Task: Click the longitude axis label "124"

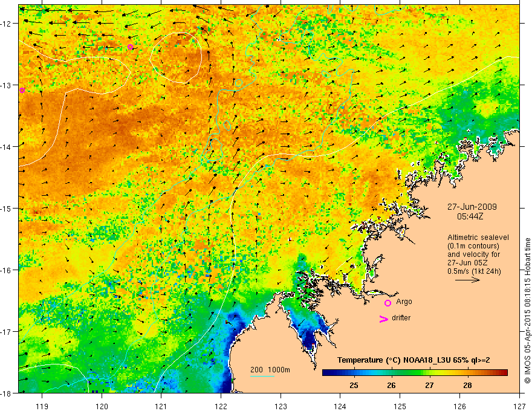Action: point(340,406)
